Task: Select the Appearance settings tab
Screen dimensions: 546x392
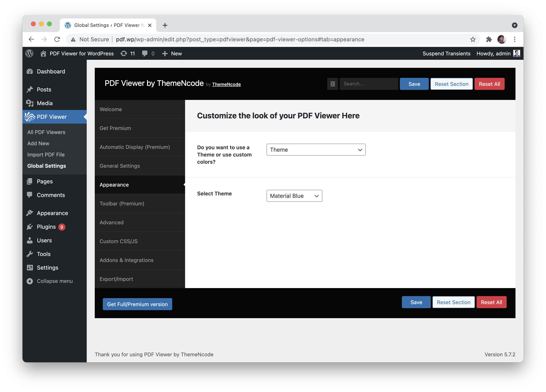Action: 140,185
